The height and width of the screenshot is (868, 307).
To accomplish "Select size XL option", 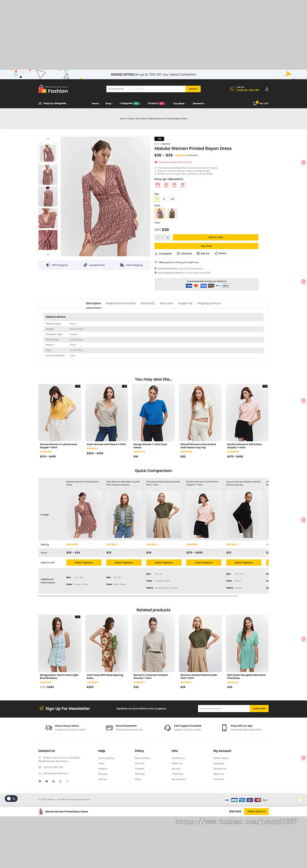I will tap(164, 199).
